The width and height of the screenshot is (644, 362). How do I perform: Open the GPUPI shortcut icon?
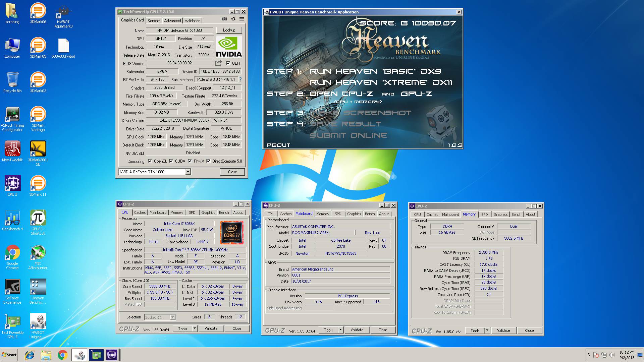point(38,223)
